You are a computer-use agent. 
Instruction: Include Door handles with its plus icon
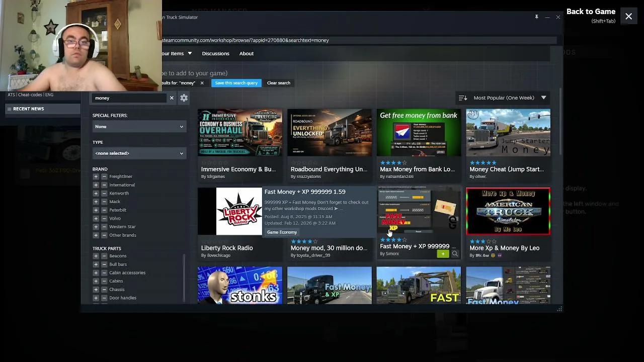coord(96,298)
